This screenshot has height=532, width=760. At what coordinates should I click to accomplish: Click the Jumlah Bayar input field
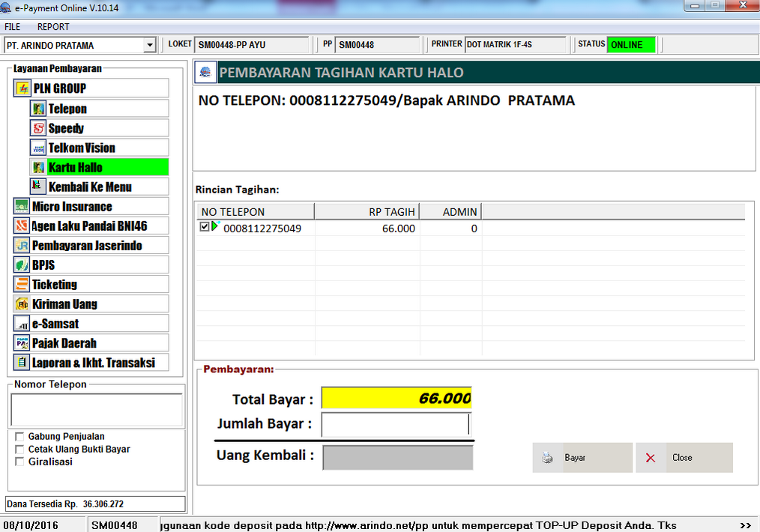click(x=396, y=424)
